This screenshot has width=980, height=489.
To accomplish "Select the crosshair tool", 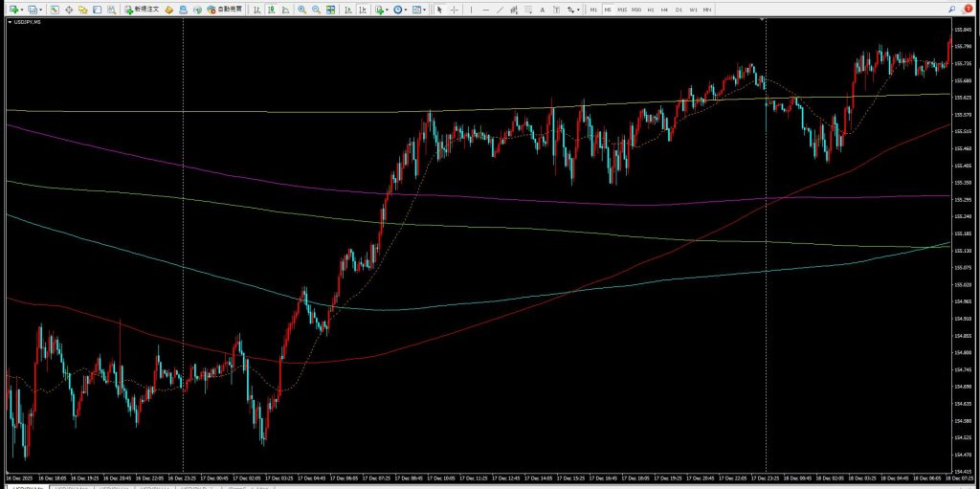I will click(x=454, y=10).
